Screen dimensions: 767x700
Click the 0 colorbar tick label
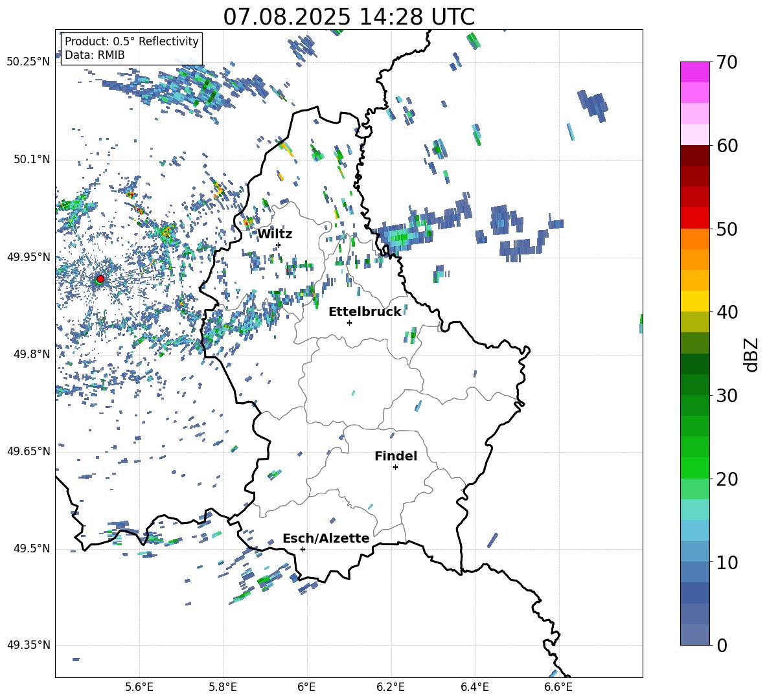point(722,645)
